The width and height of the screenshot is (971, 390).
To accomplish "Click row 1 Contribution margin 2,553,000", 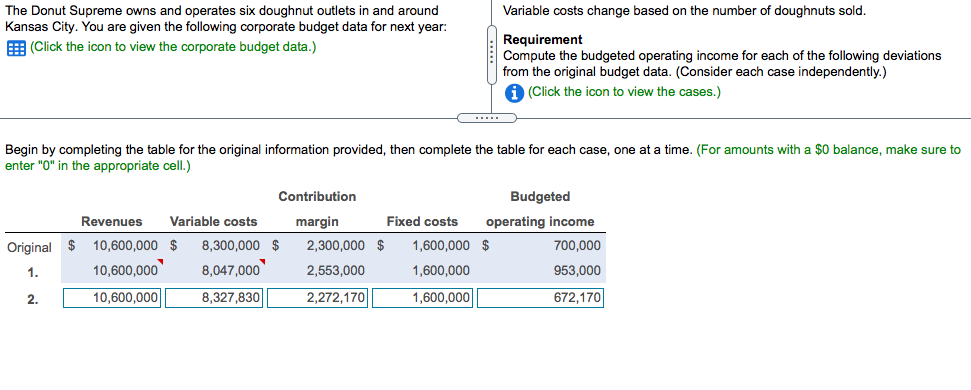I will [336, 271].
